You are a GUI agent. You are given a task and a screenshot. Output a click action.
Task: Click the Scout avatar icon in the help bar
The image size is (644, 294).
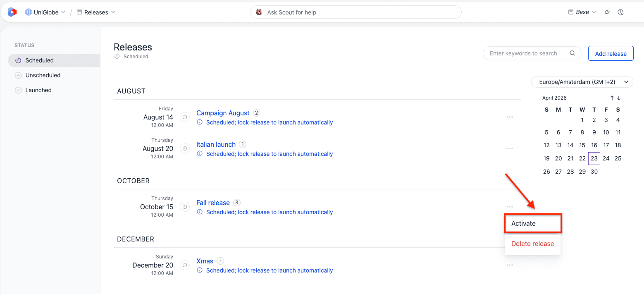[259, 12]
